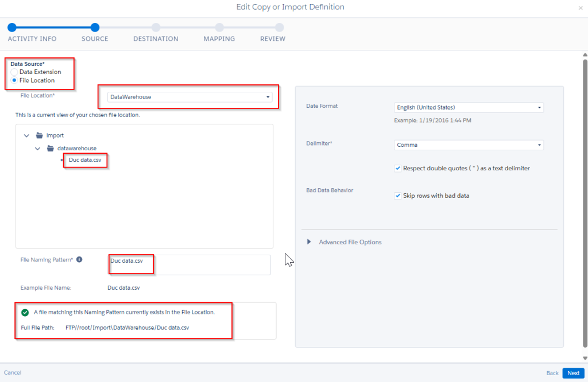Viewport: 588px width, 382px height.
Task: Go to the Activity Info step
Action: coord(12,28)
